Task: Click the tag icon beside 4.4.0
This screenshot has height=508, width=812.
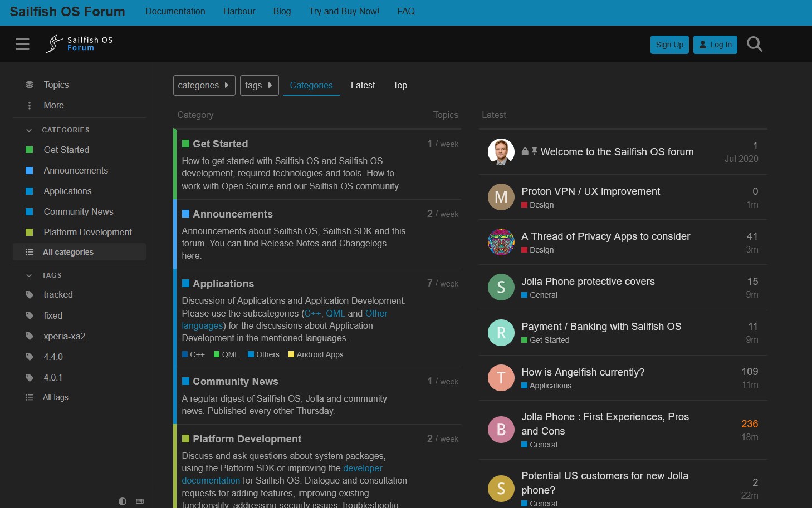Action: [30, 357]
